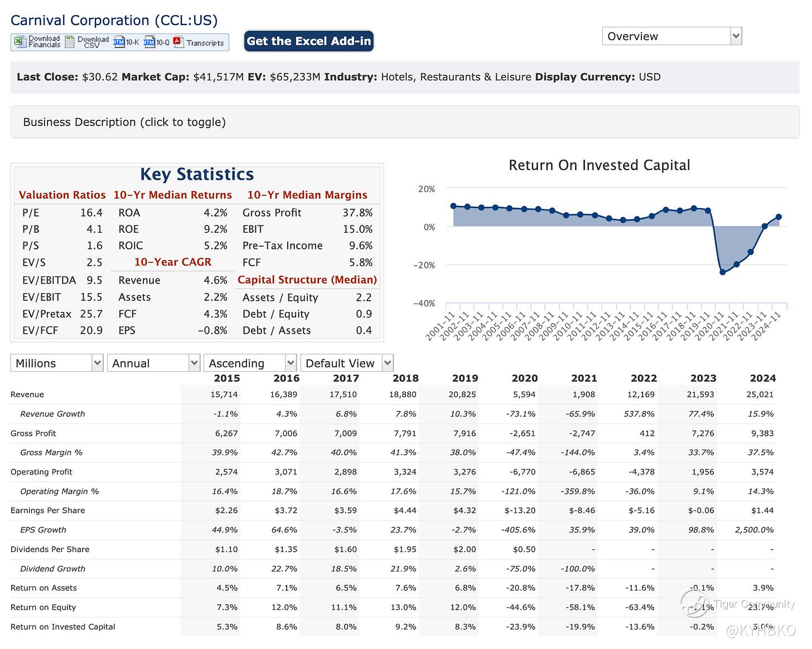The height and width of the screenshot is (649, 812).
Task: Click the 2024-11 data point on ROIC chart
Action: [x=779, y=217]
